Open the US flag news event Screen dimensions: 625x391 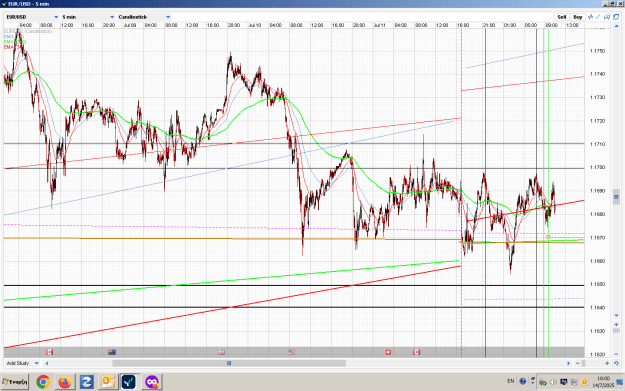point(291,352)
